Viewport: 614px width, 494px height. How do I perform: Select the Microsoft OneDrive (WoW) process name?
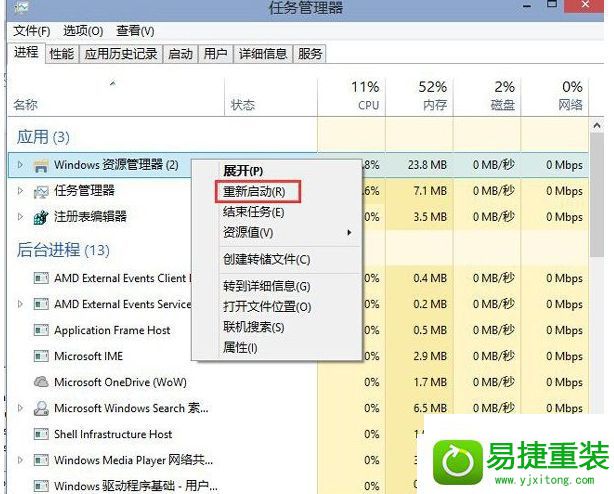[x=120, y=382]
